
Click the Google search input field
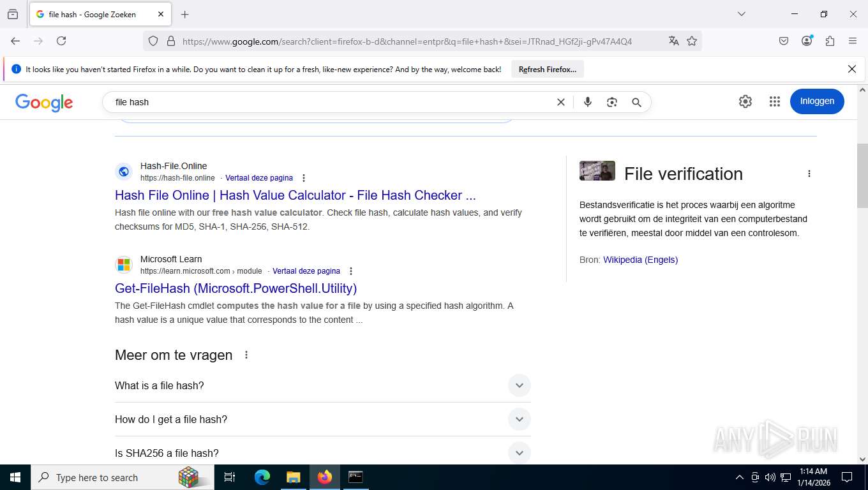coord(332,102)
